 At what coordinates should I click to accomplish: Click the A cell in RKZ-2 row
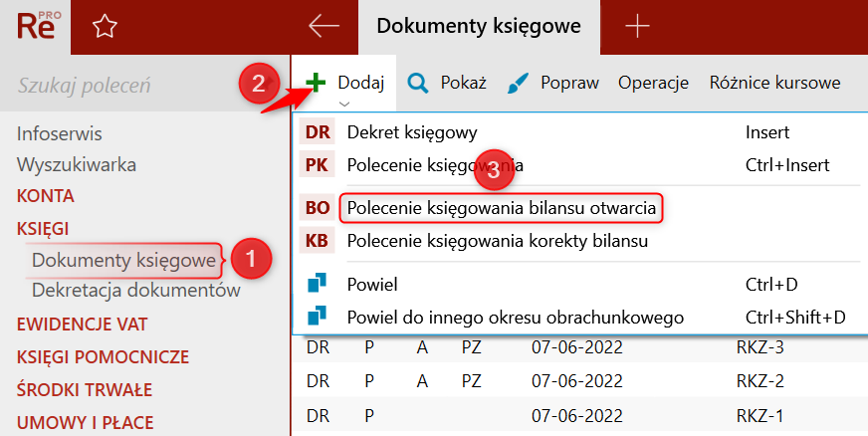422,381
